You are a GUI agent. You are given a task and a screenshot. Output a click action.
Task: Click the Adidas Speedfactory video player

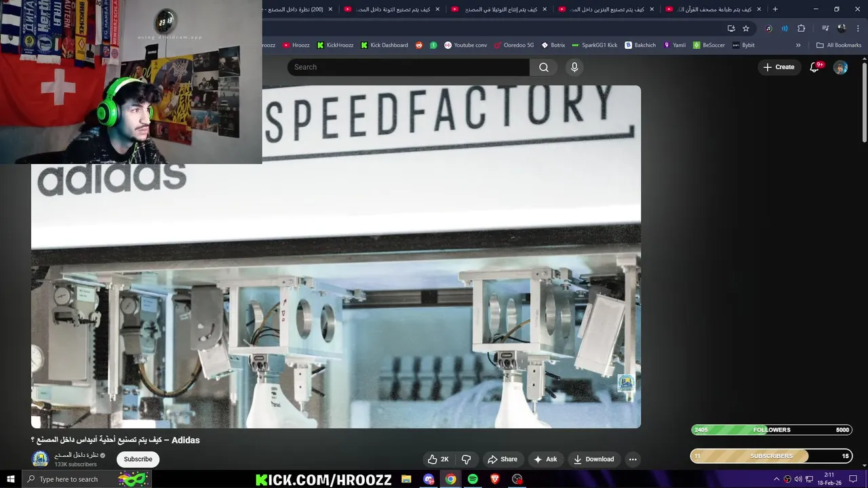(336, 256)
